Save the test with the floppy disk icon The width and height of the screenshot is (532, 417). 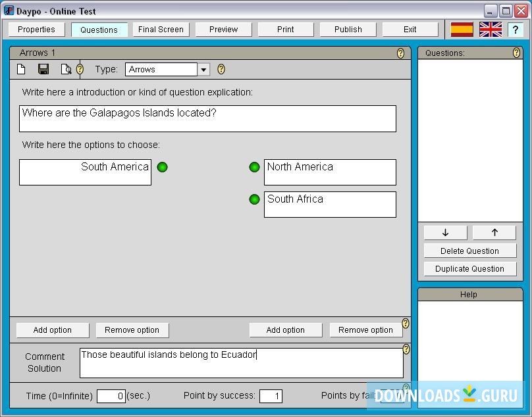click(x=43, y=68)
